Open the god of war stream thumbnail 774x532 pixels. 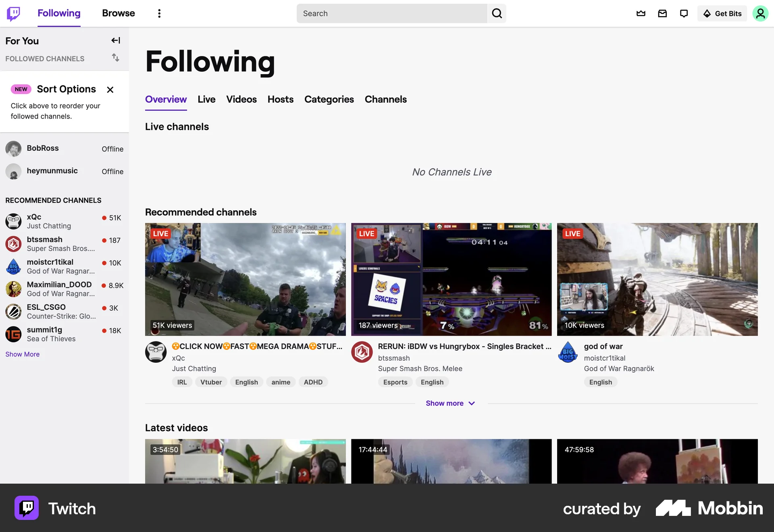tap(657, 279)
